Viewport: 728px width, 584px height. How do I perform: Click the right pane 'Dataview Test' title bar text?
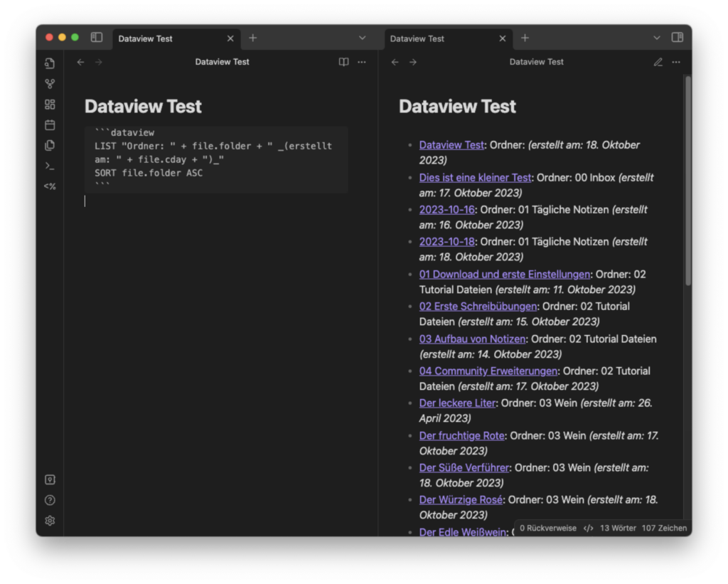tap(536, 62)
